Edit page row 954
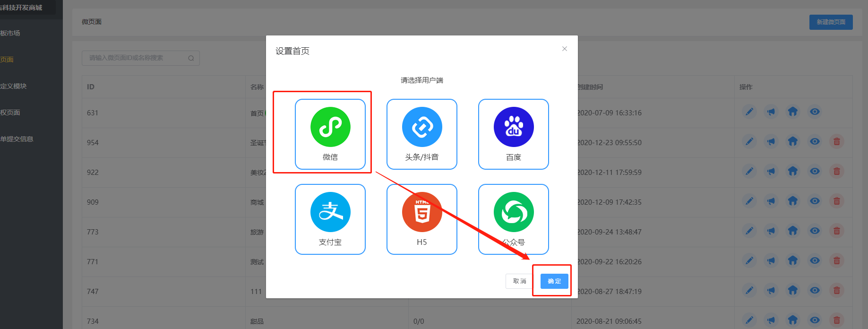 (x=749, y=142)
